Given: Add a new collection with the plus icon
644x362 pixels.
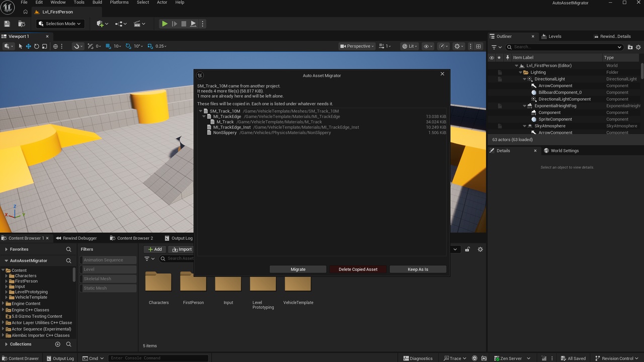Looking at the screenshot, I should pyautogui.click(x=57, y=344).
